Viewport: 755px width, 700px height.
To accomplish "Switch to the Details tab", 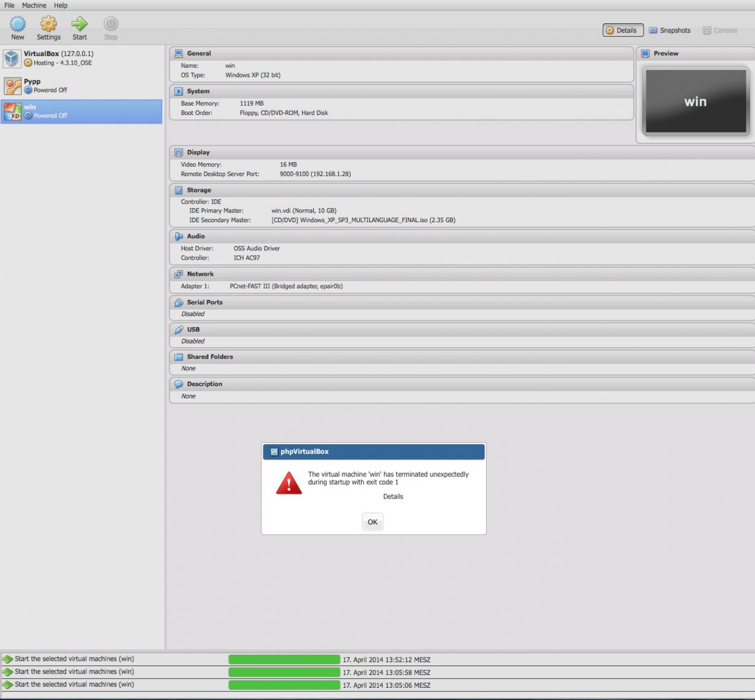I will [623, 30].
